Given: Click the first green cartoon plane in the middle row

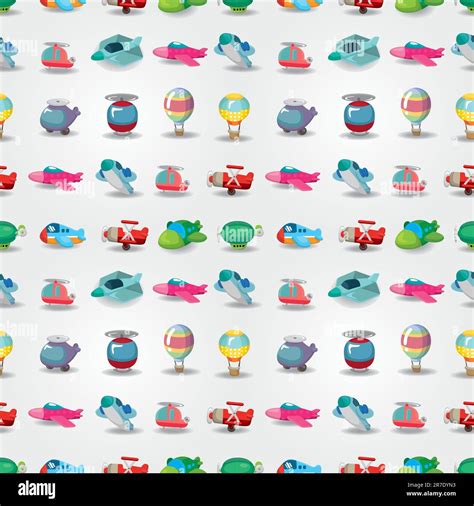Looking at the screenshot, I should point(182,234).
